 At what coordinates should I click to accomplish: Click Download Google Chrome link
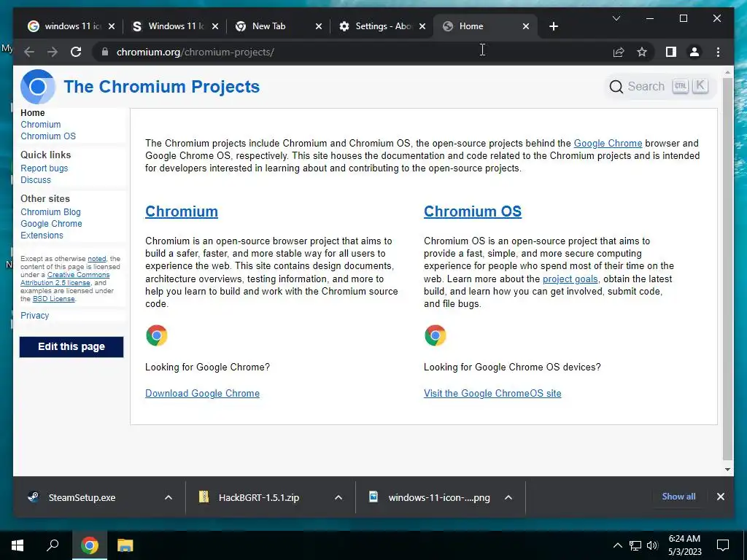click(203, 393)
